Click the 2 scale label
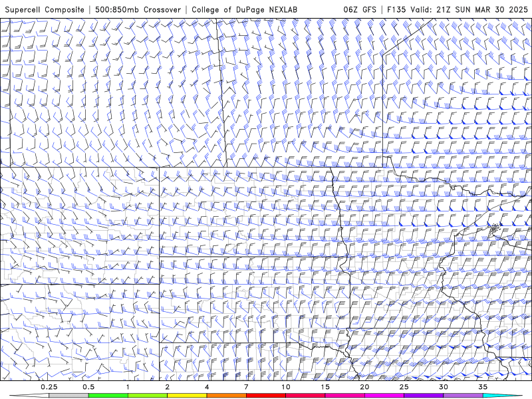 [x=168, y=387]
